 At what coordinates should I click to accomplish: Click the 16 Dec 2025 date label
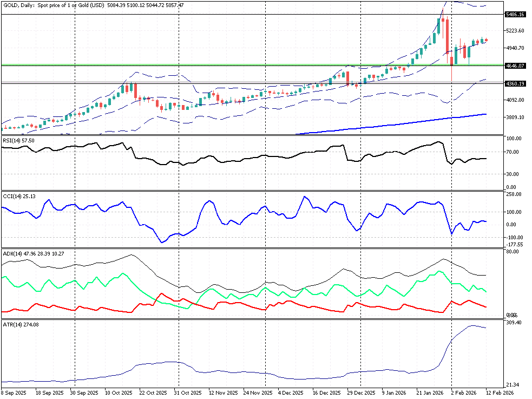click(328, 393)
